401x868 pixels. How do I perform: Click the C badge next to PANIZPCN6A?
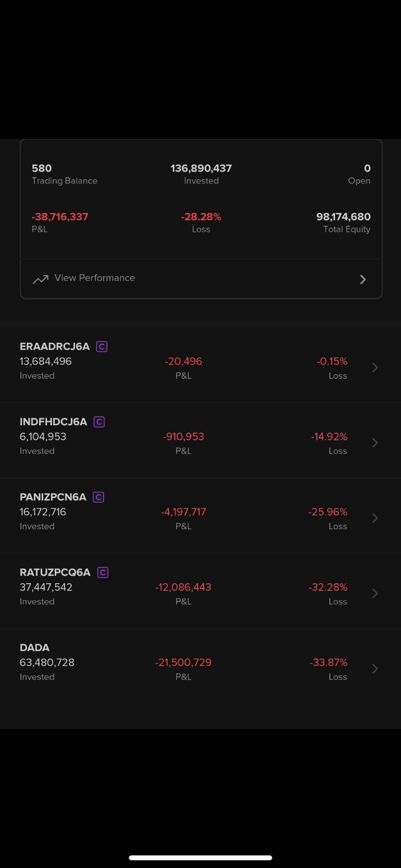click(x=98, y=497)
